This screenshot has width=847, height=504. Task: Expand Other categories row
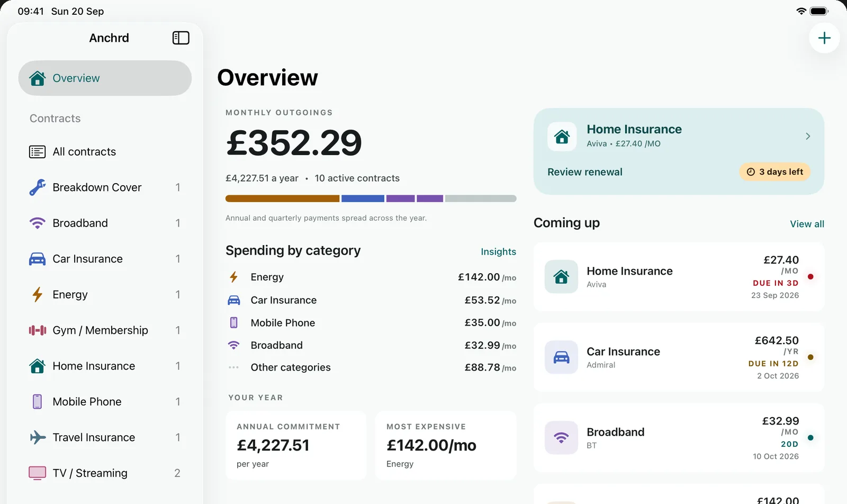pyautogui.click(x=371, y=368)
